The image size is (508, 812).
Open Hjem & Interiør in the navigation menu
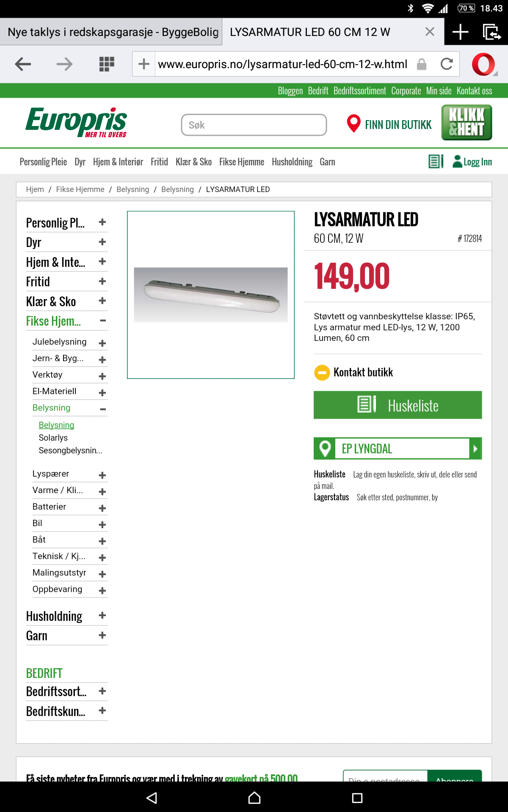click(118, 162)
